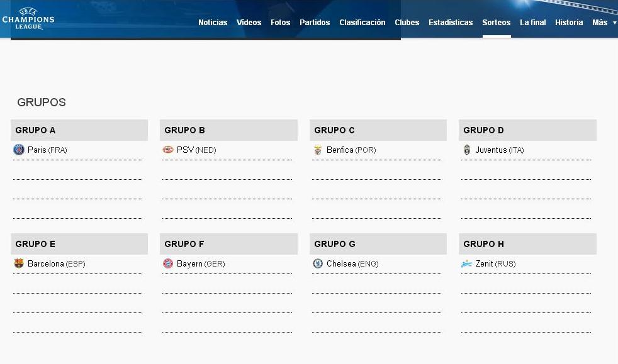Click the Bayern club crest icon
This screenshot has height=364, width=618.
click(x=168, y=263)
